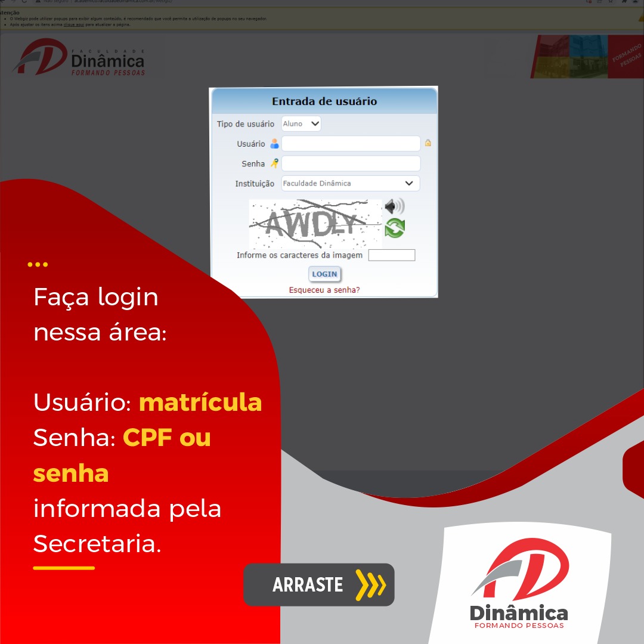Click the captcha characters input box
This screenshot has height=644, width=644.
click(x=391, y=255)
